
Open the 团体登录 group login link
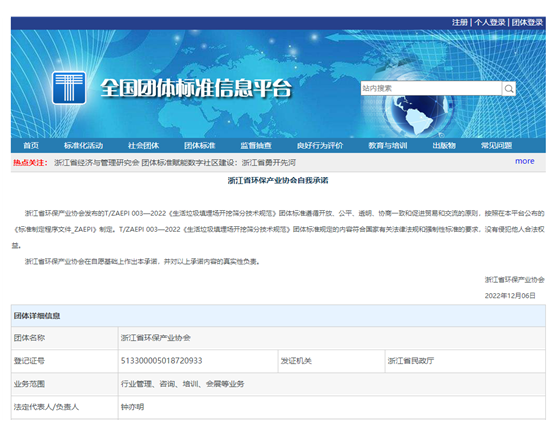tap(527, 22)
